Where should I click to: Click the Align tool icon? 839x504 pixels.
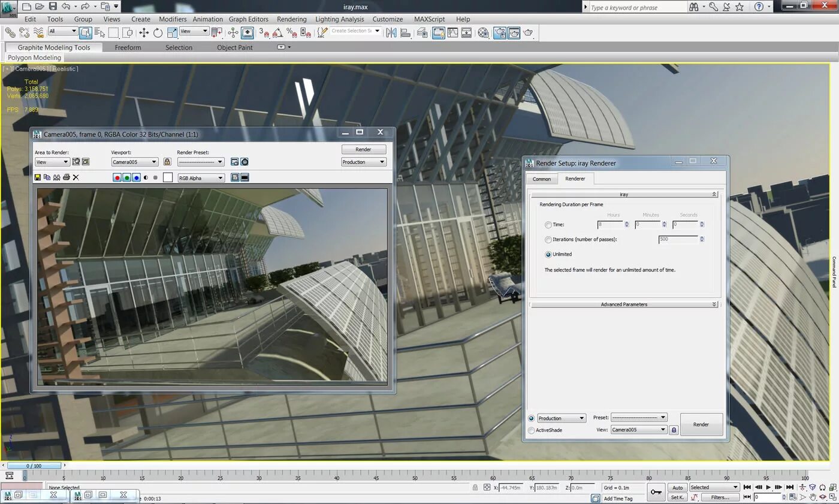coord(406,32)
